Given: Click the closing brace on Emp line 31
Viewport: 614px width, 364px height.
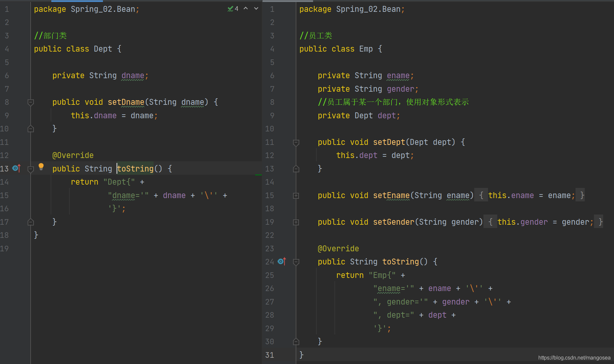Looking at the screenshot, I should coord(302,355).
